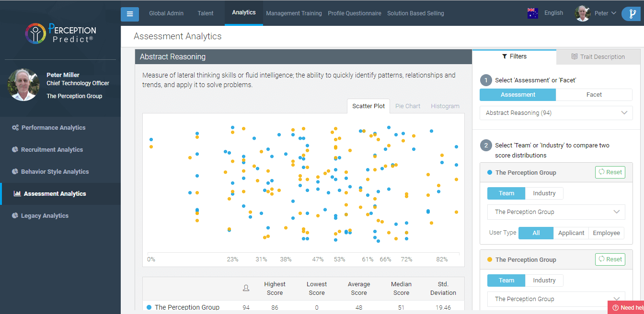The image size is (644, 314).
Task: Toggle to Facet mode
Action: tap(594, 95)
